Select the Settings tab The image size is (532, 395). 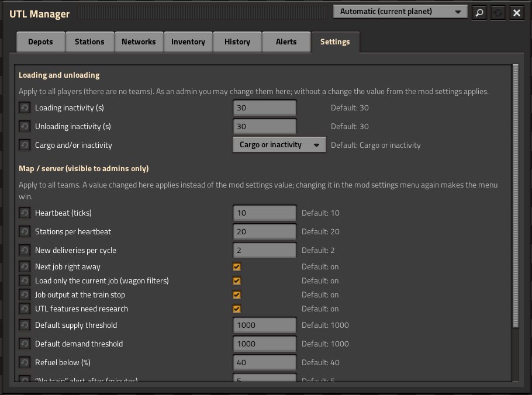tap(335, 41)
